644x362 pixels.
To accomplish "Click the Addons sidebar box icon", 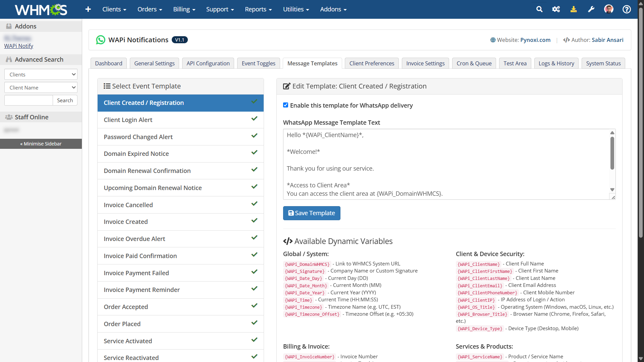I will point(9,26).
